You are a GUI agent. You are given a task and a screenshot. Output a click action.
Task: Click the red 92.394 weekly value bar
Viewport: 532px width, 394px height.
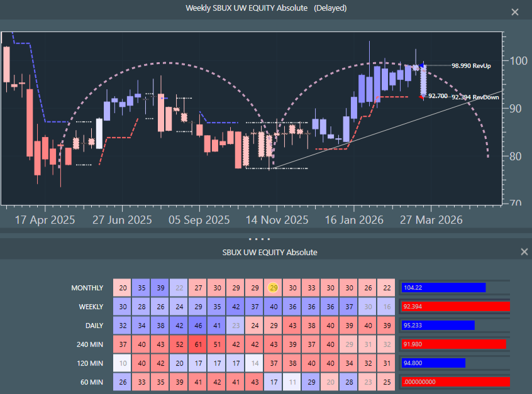coord(456,307)
